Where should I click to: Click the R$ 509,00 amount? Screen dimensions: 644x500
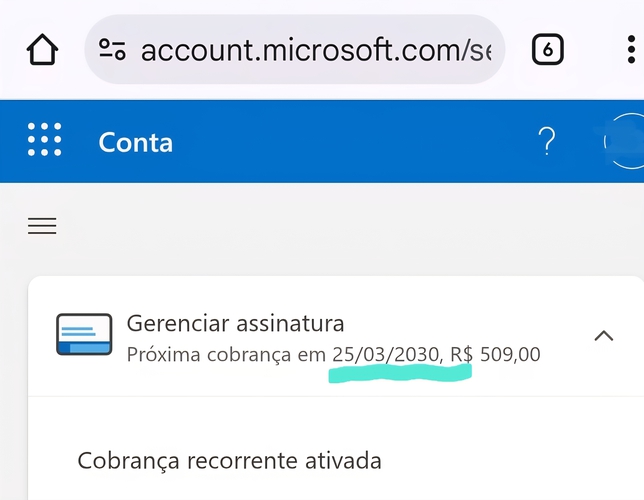495,354
